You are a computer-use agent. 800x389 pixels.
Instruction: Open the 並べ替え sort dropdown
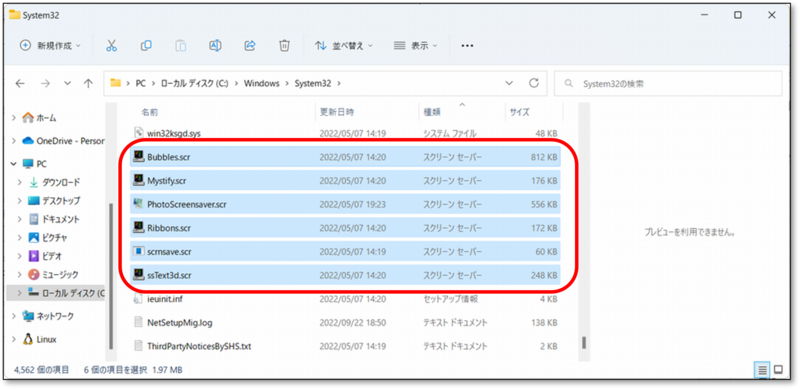[343, 46]
